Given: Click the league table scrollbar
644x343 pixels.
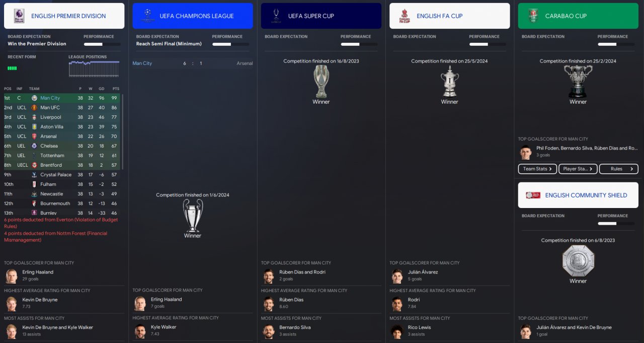Looking at the screenshot, I should tap(122, 131).
